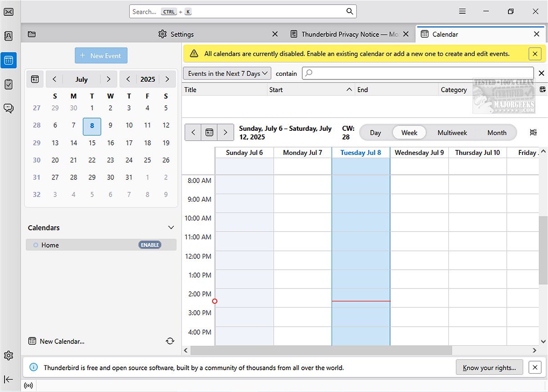Dismiss the disabled calendars warning
This screenshot has width=548, height=392.
pyautogui.click(x=535, y=54)
